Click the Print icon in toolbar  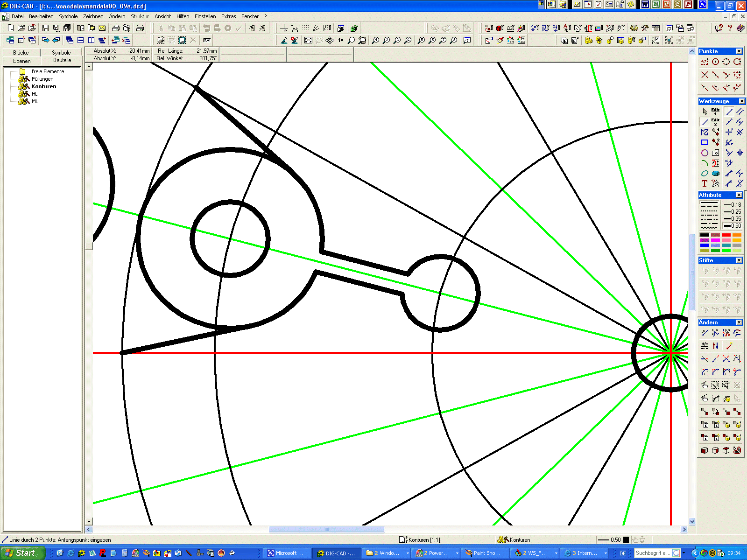[x=116, y=28]
